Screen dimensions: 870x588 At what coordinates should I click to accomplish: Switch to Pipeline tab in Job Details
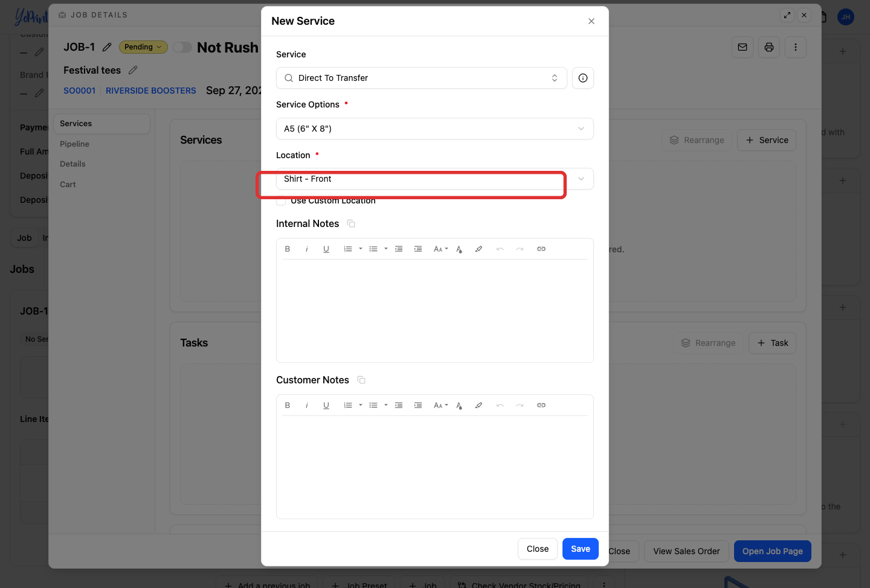(x=74, y=144)
